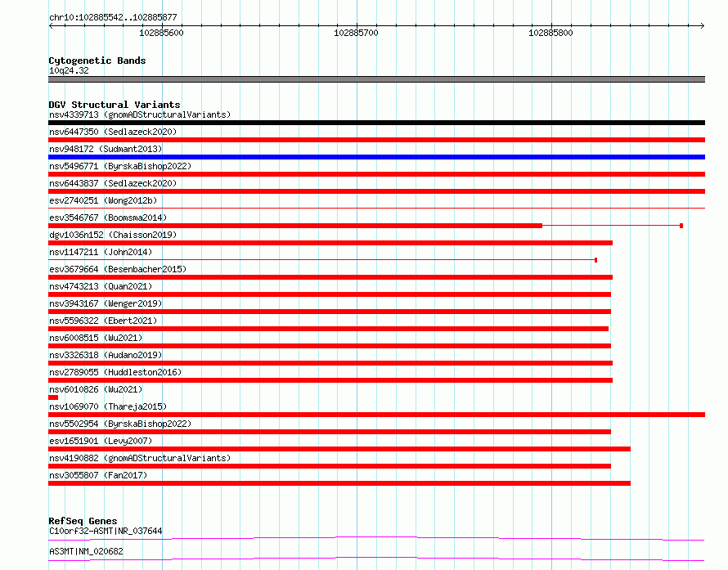
Task: Click the nsv4339713 gnomADStructuralVariants label
Action: [140, 114]
